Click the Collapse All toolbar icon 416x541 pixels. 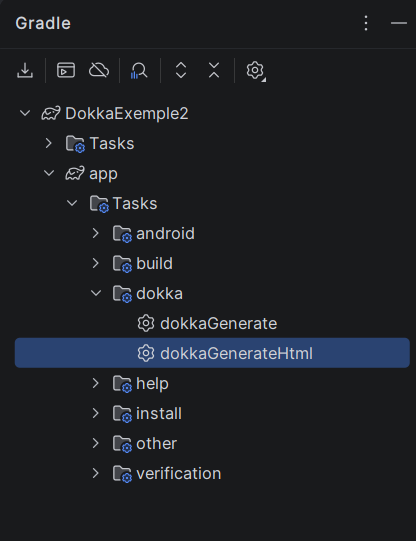click(214, 70)
